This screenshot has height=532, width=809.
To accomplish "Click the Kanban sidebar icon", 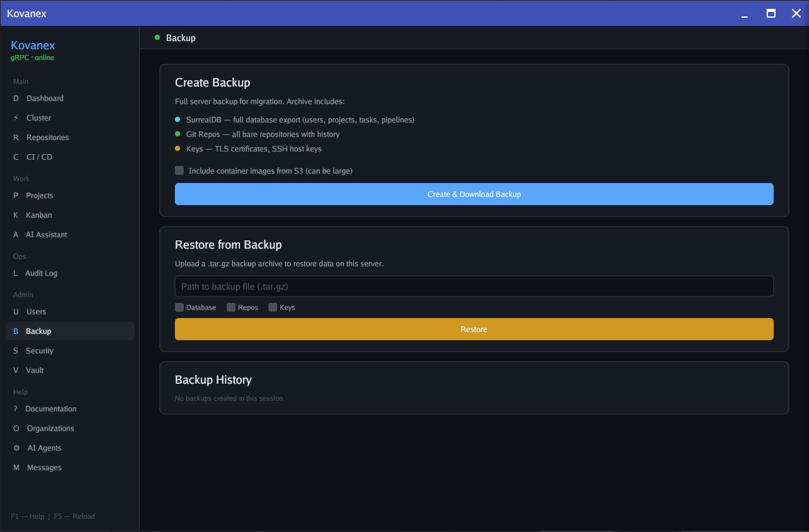I will click(x=15, y=215).
